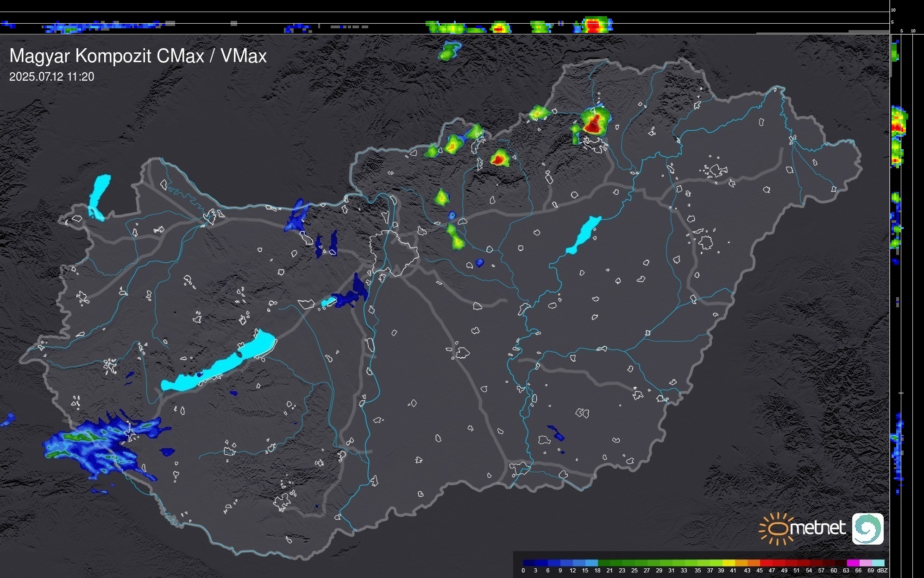Click the yellow 39 dBZ legend swatch

click(728, 563)
